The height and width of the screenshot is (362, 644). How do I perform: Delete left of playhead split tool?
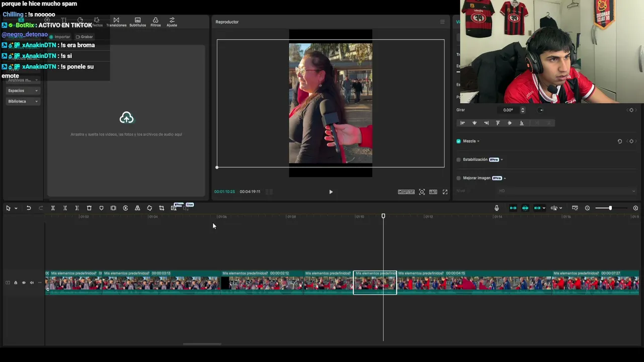(65, 208)
